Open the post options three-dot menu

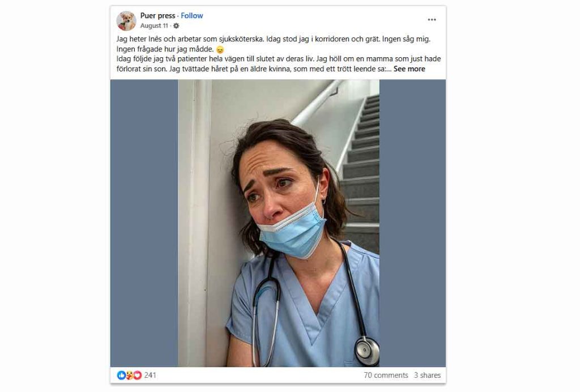pos(432,20)
